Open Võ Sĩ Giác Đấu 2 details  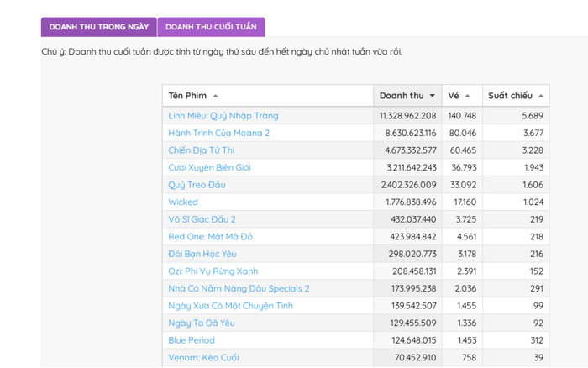coord(202,219)
